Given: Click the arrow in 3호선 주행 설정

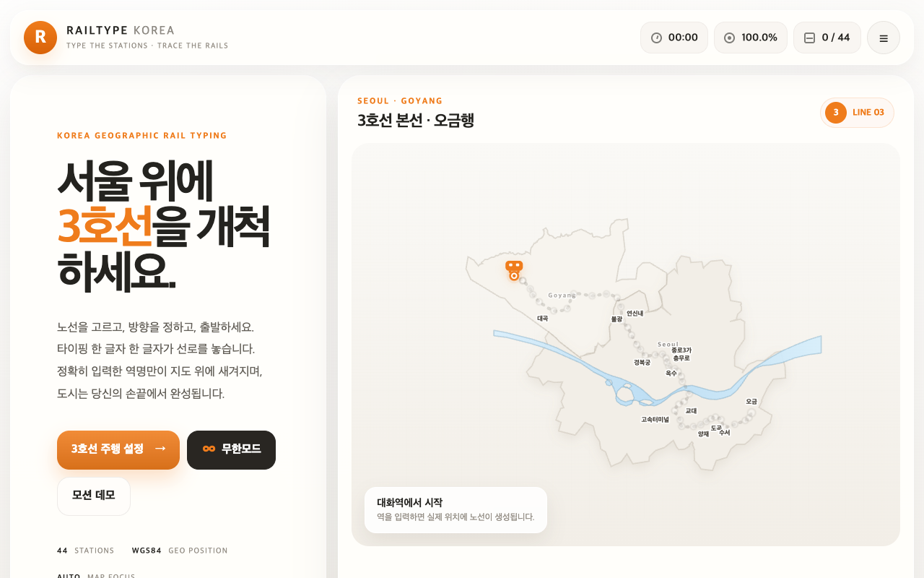Looking at the screenshot, I should click(x=160, y=449).
